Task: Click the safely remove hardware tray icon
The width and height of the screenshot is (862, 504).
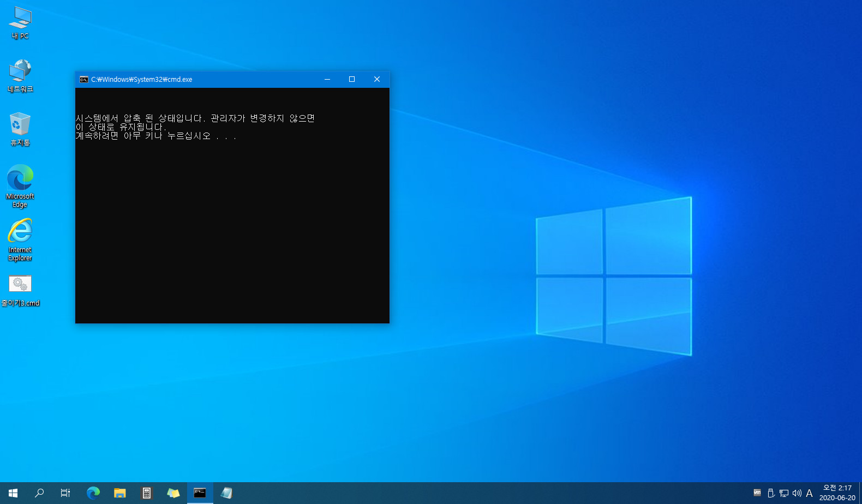Action: point(771,493)
